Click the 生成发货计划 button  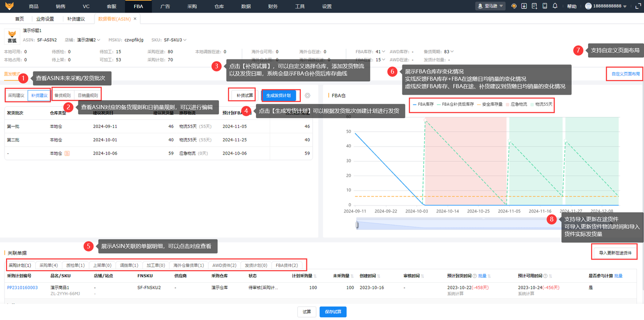click(278, 95)
